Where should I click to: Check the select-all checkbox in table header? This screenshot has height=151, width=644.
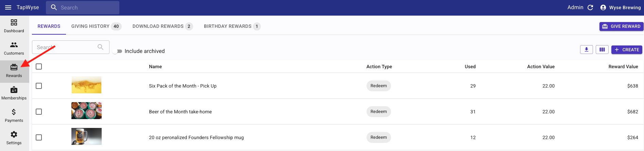click(39, 67)
